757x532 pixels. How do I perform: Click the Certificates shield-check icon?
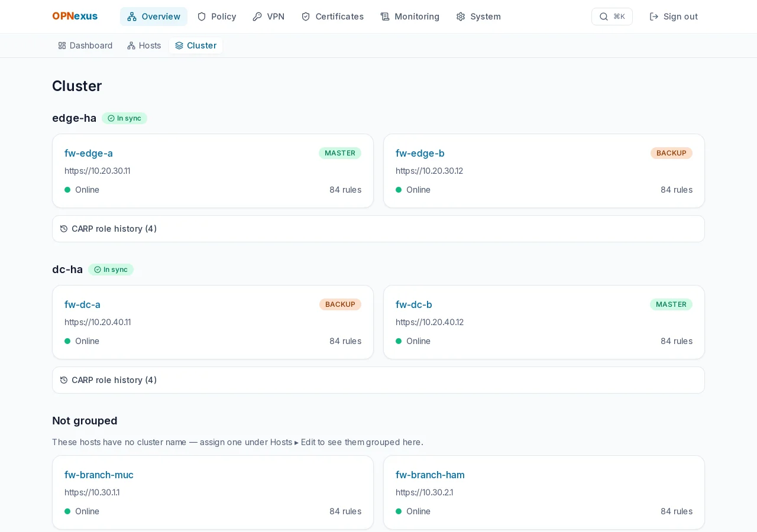coord(306,17)
